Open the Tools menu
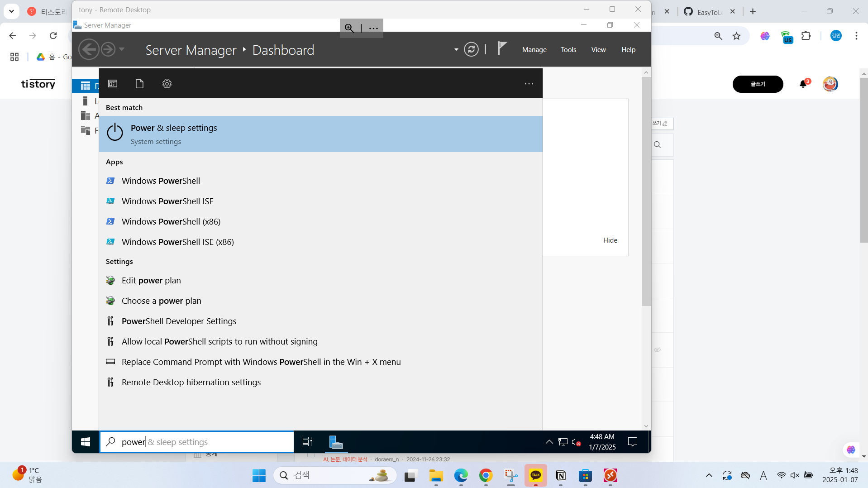The width and height of the screenshot is (868, 488). click(568, 50)
